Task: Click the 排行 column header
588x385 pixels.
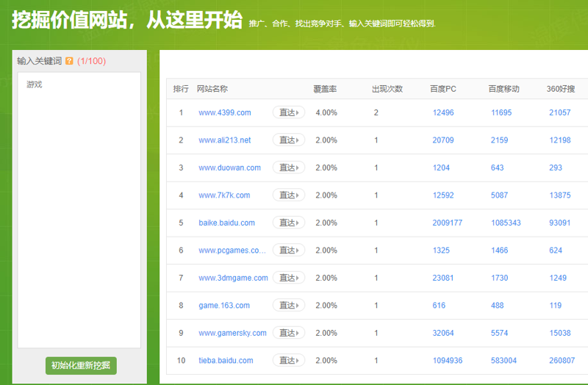Action: [x=181, y=89]
